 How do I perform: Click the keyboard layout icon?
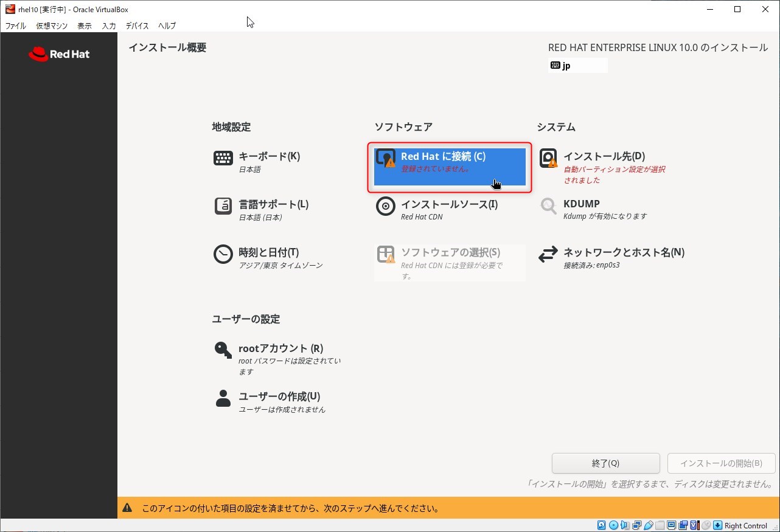[223, 158]
